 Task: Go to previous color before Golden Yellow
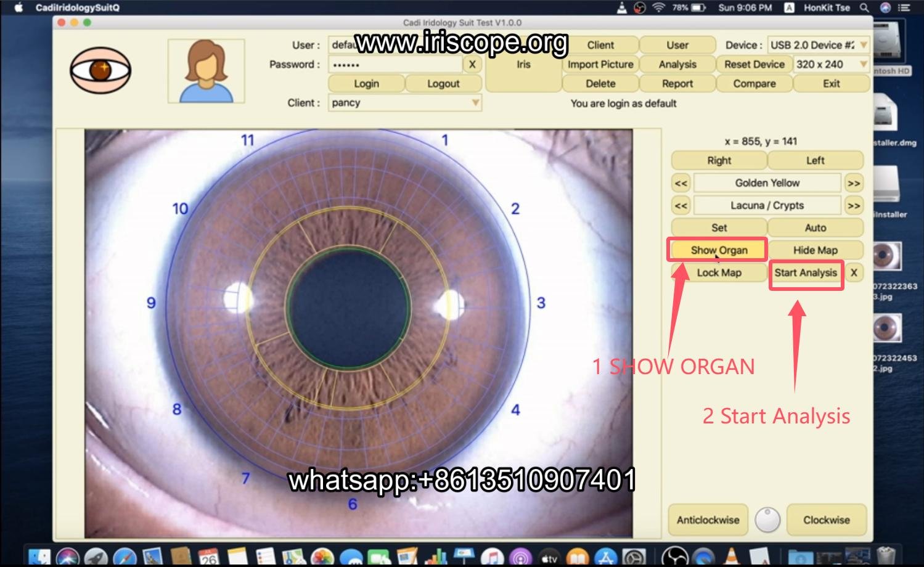click(x=681, y=183)
